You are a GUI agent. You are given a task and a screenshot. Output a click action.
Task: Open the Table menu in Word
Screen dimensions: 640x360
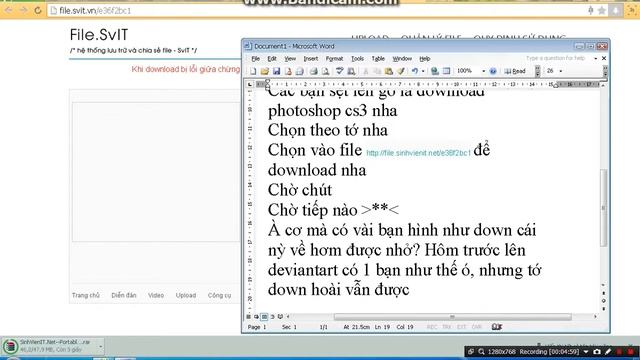pos(378,59)
